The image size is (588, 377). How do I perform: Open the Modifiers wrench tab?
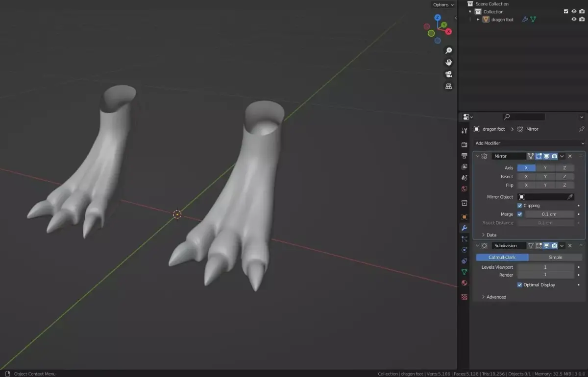(x=465, y=228)
